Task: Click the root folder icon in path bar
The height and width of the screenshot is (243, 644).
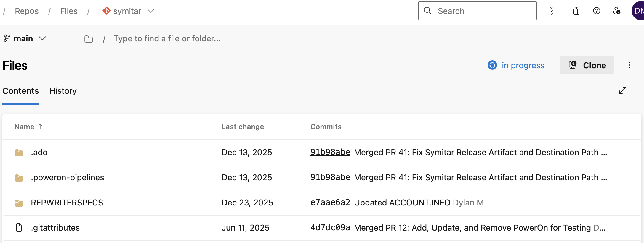Action: [x=89, y=39]
